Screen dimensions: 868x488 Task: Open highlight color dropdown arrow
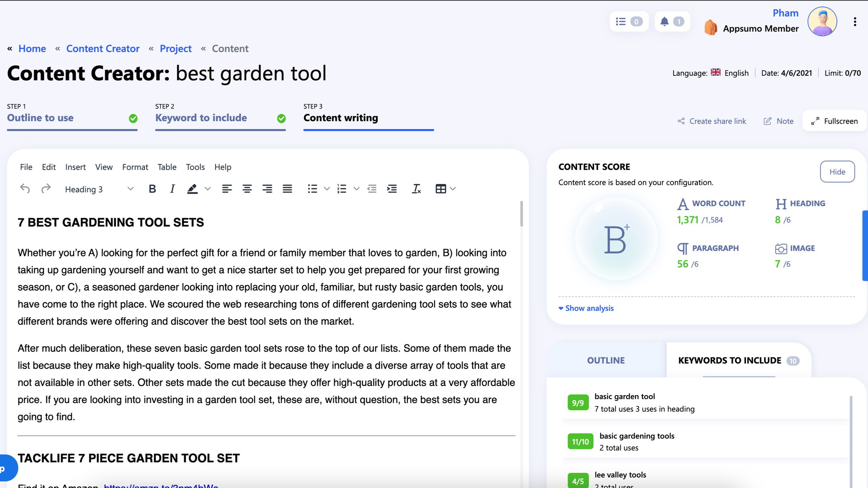pos(207,189)
